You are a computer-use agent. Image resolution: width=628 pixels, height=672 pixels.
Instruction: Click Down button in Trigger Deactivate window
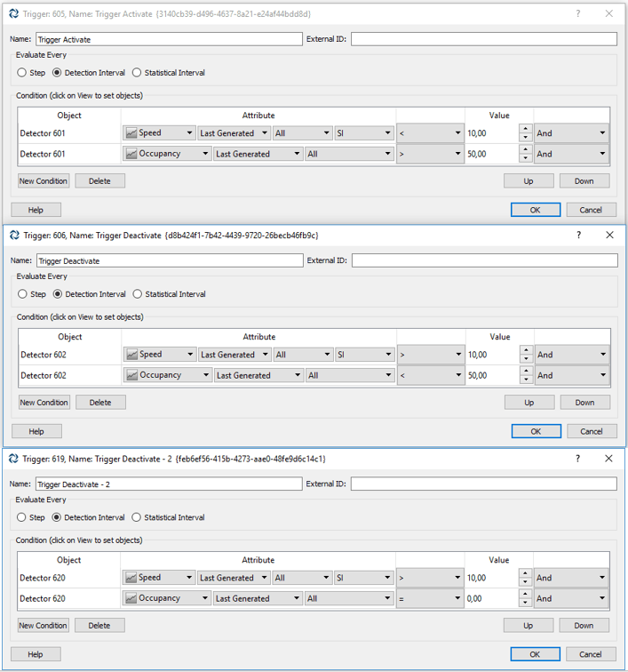(584, 403)
